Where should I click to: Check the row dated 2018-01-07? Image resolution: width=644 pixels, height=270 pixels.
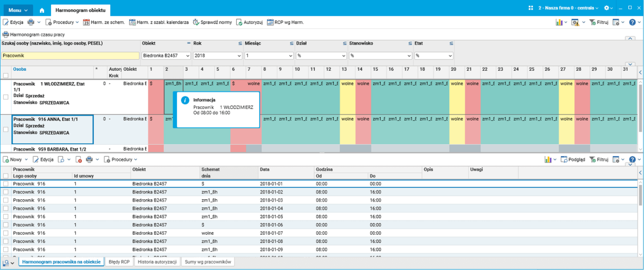click(6, 233)
